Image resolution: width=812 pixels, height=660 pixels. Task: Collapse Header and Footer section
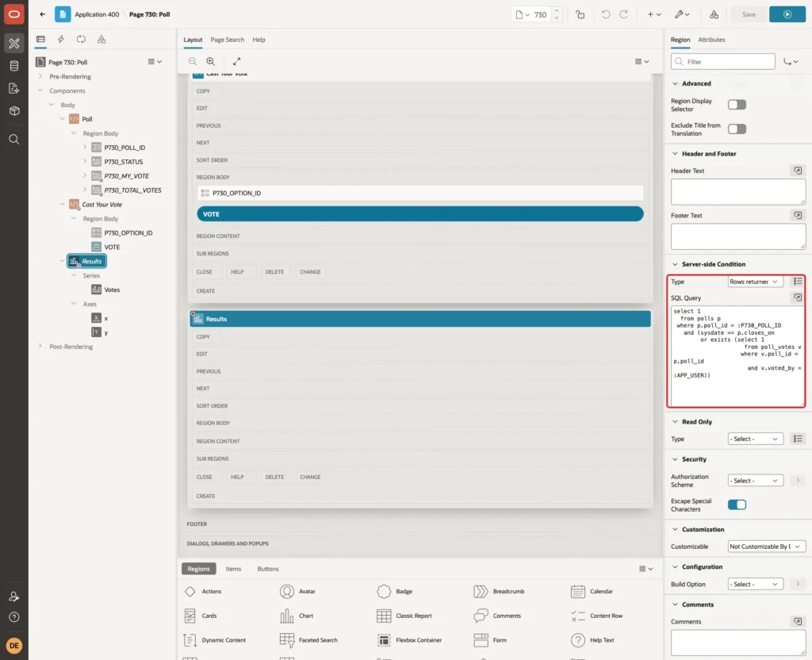tap(675, 153)
